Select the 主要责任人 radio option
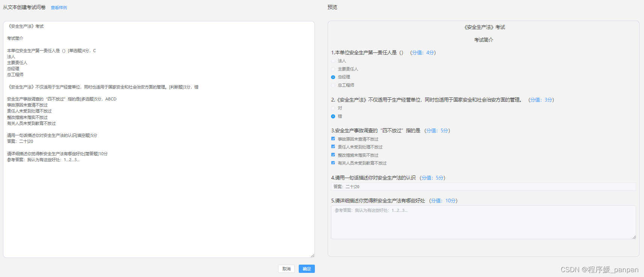 pos(333,69)
